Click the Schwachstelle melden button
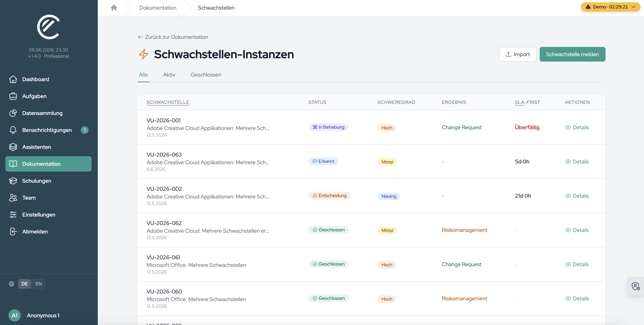644x325 pixels. (x=572, y=54)
